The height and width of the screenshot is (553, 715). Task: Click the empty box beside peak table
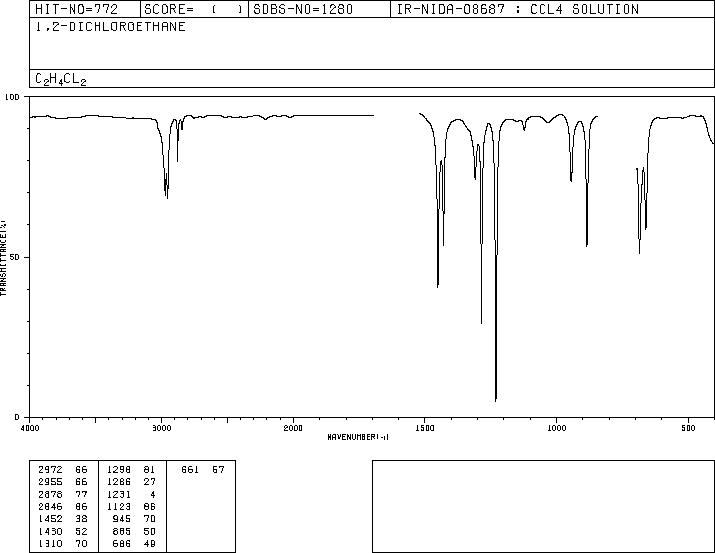[543, 506]
